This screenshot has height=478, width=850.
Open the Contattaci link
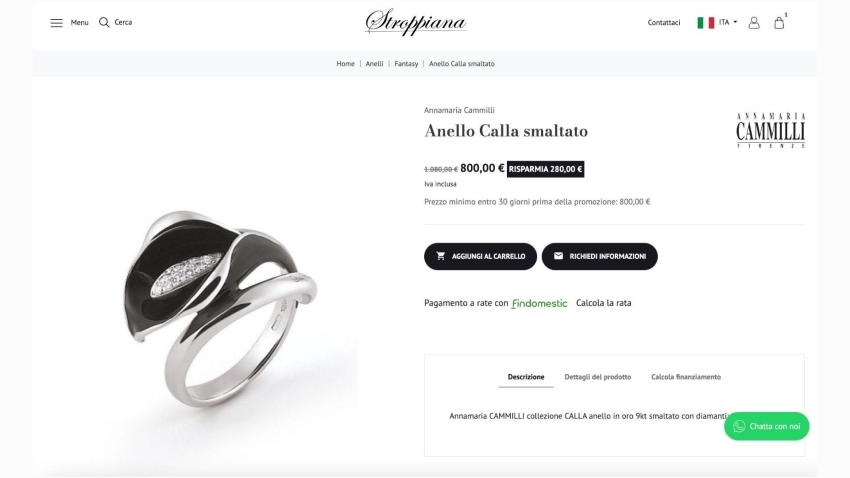tap(664, 22)
